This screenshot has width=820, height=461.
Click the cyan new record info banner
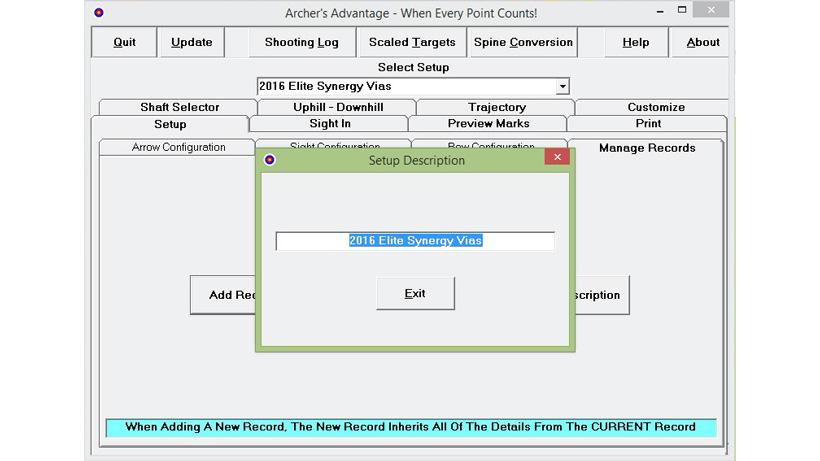(411, 427)
